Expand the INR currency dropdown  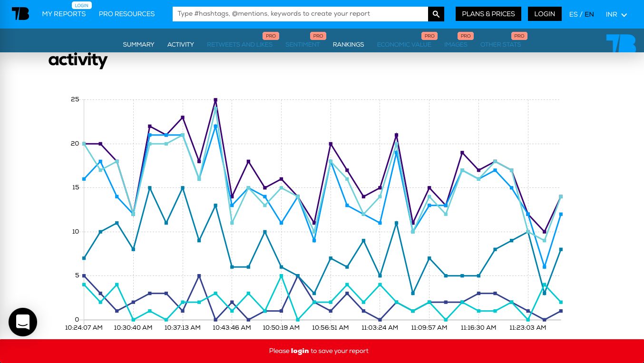coord(616,14)
